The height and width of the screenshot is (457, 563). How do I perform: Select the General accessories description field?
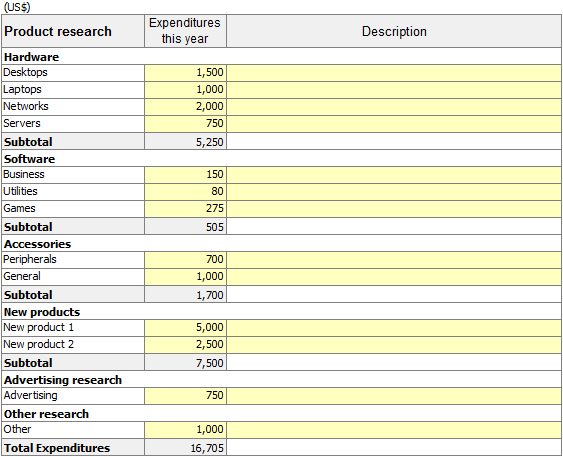(x=394, y=277)
